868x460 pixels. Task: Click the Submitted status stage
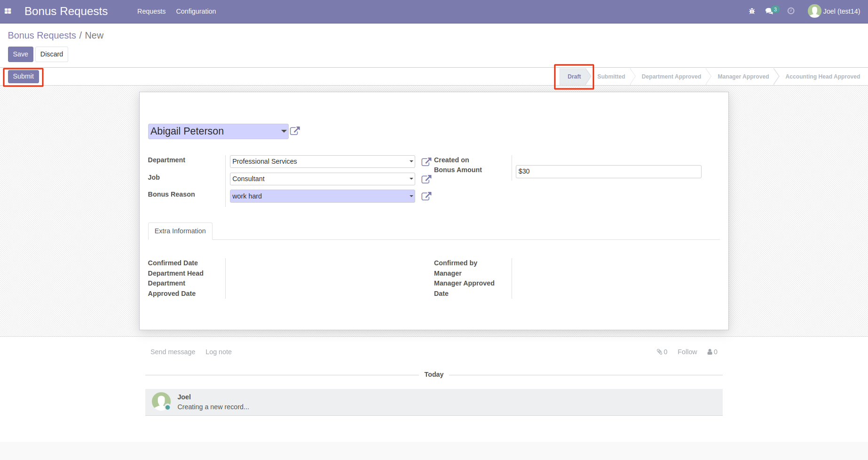coord(611,77)
